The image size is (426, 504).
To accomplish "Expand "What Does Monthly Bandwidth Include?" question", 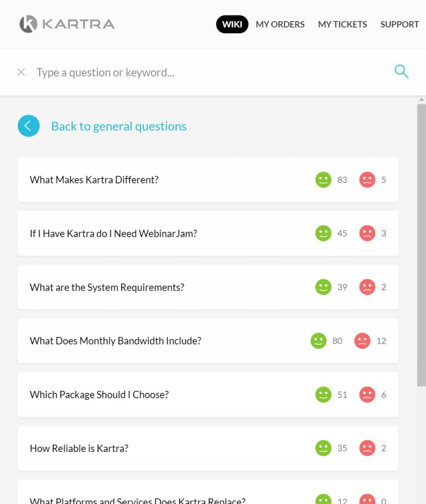I will point(115,341).
